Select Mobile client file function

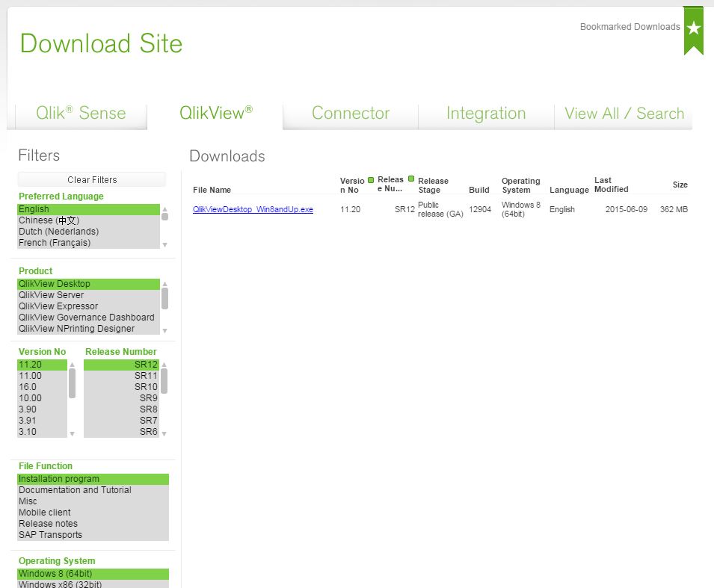pos(93,513)
